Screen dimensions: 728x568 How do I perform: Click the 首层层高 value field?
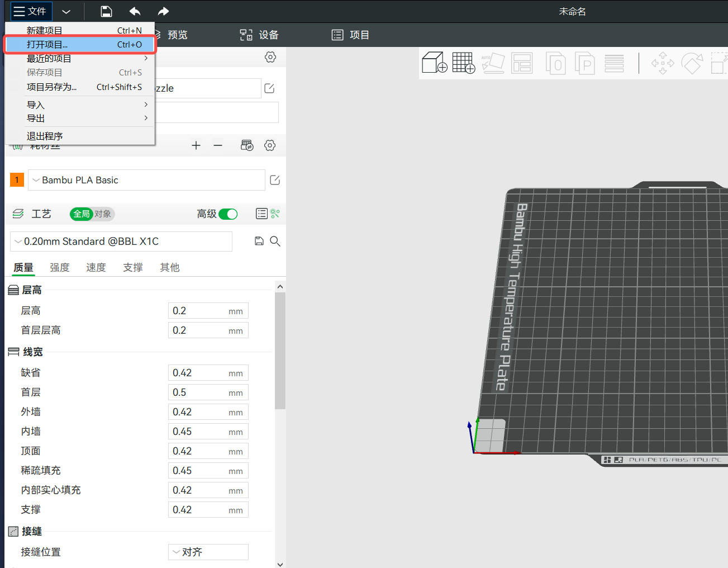click(x=208, y=330)
